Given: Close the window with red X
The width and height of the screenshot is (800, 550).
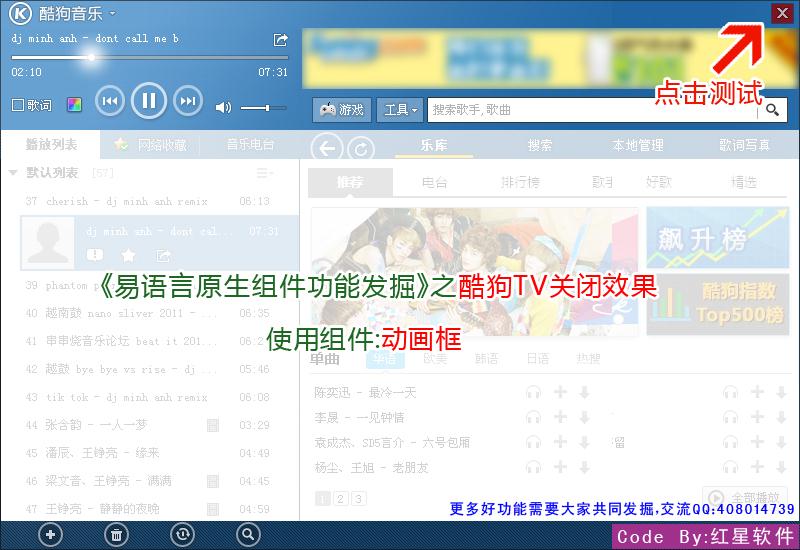Looking at the screenshot, I should point(782,13).
